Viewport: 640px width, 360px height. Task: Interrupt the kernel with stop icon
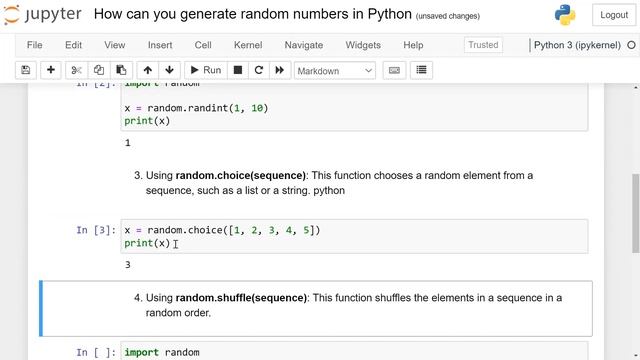pyautogui.click(x=238, y=70)
